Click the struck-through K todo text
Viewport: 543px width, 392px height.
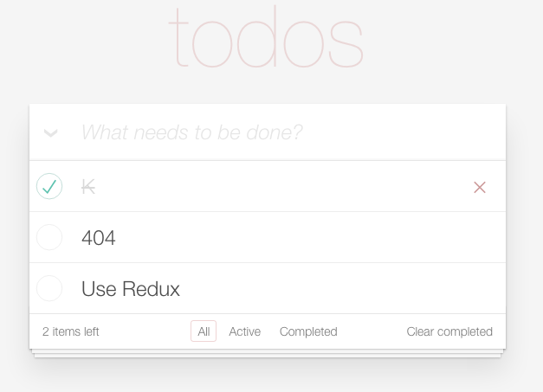point(88,187)
